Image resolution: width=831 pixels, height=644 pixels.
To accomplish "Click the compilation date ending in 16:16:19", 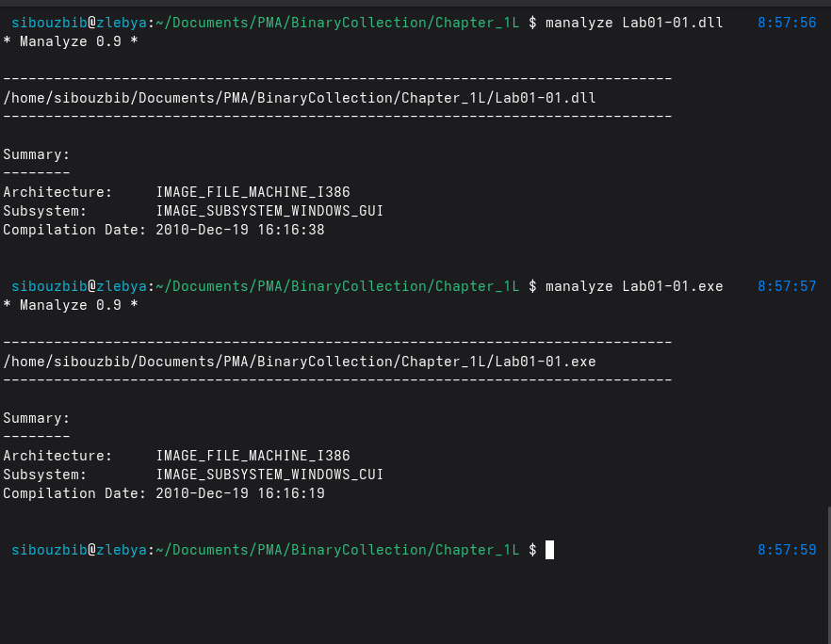I will tap(240, 493).
